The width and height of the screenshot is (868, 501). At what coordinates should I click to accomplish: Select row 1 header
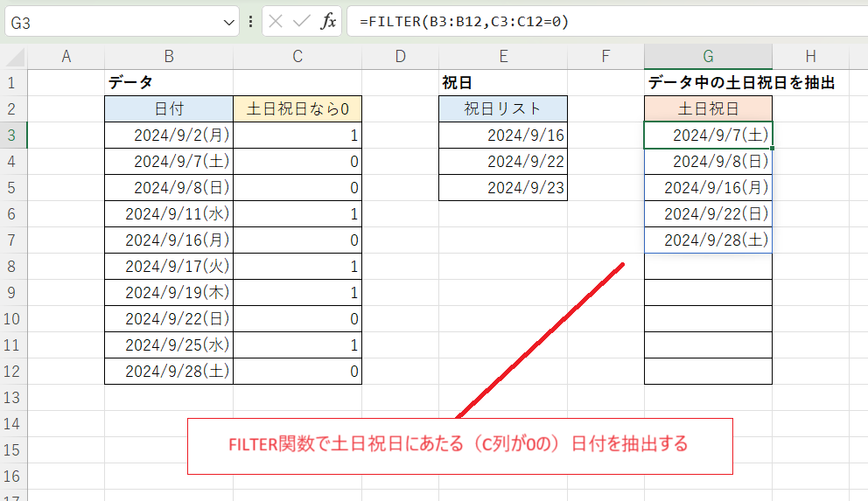click(x=13, y=83)
